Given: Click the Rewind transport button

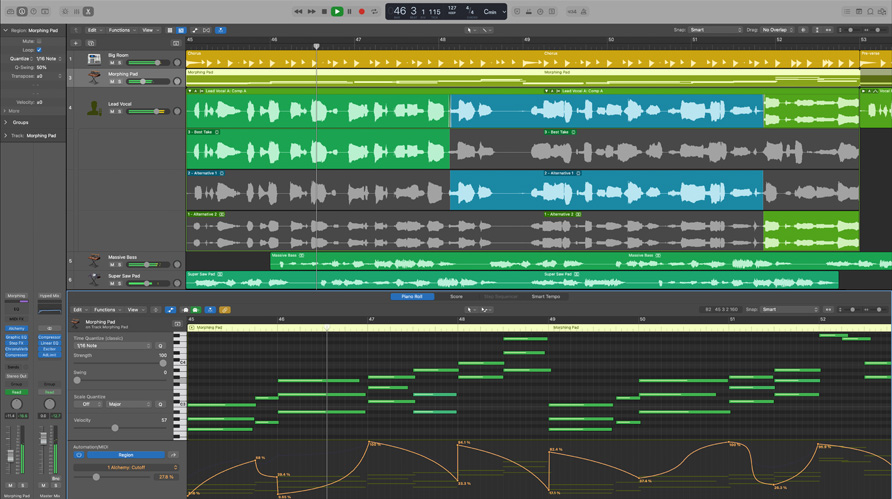Looking at the screenshot, I should [x=298, y=12].
